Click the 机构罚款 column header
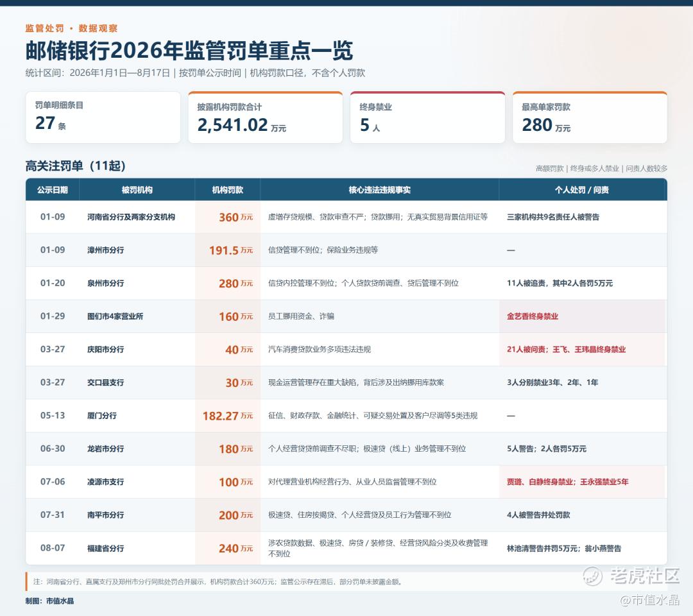 click(228, 189)
